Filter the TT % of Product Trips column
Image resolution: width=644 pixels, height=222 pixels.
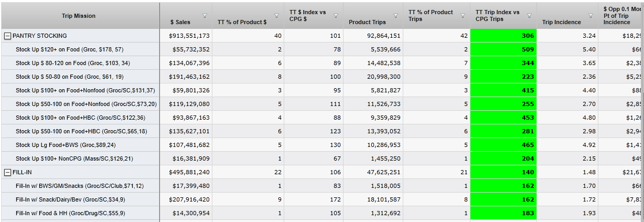pos(463,15)
